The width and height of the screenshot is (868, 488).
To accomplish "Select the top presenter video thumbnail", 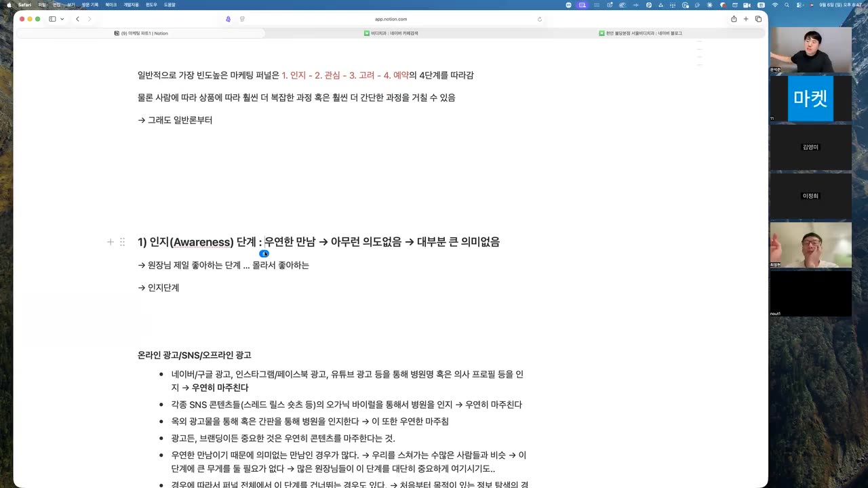I will 810,49.
